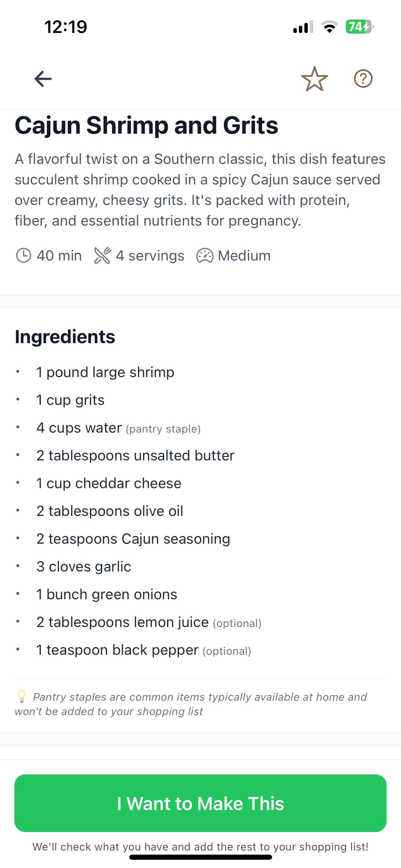Tap the battery charging indicator
The image size is (401, 868).
pos(359,27)
